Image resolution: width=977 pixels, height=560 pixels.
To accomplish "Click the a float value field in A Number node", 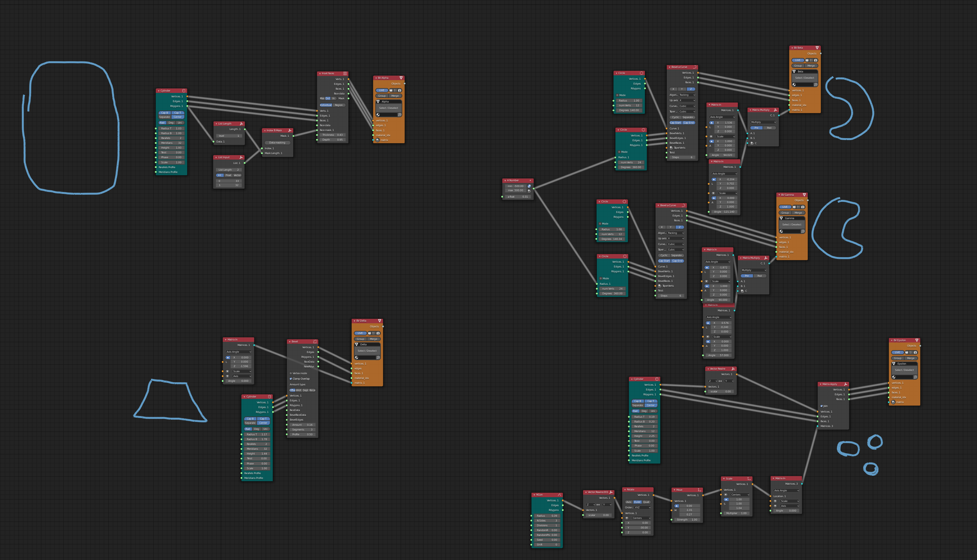I will tap(518, 196).
